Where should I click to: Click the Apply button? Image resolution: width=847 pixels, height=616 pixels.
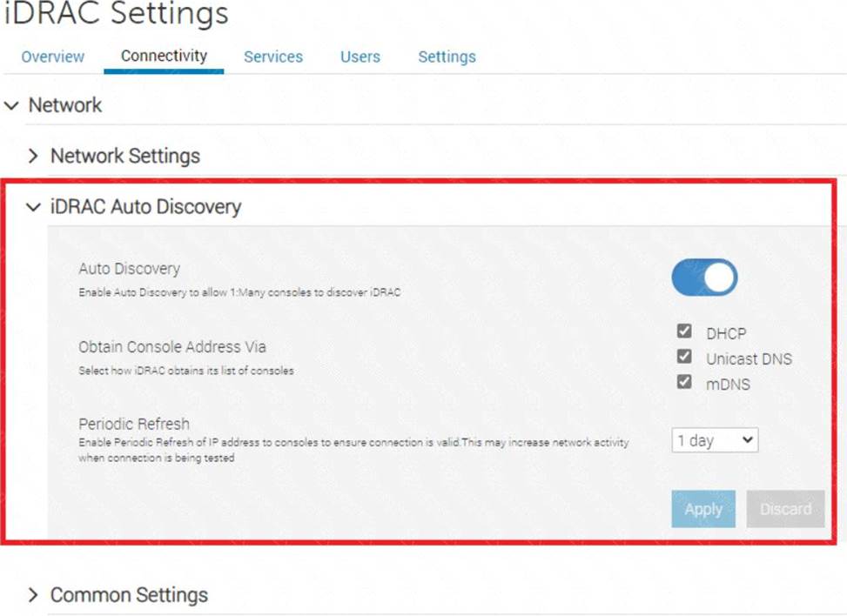tap(703, 509)
